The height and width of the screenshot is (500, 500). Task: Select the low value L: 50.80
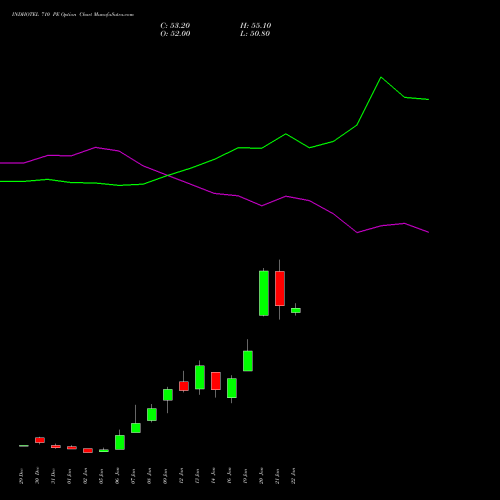(x=255, y=34)
